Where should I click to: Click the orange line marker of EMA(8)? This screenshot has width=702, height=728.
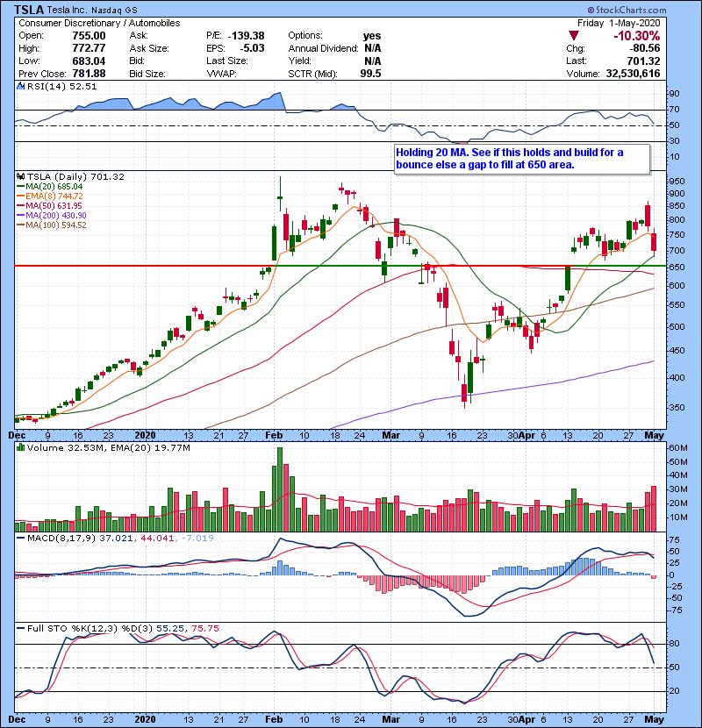pos(20,196)
